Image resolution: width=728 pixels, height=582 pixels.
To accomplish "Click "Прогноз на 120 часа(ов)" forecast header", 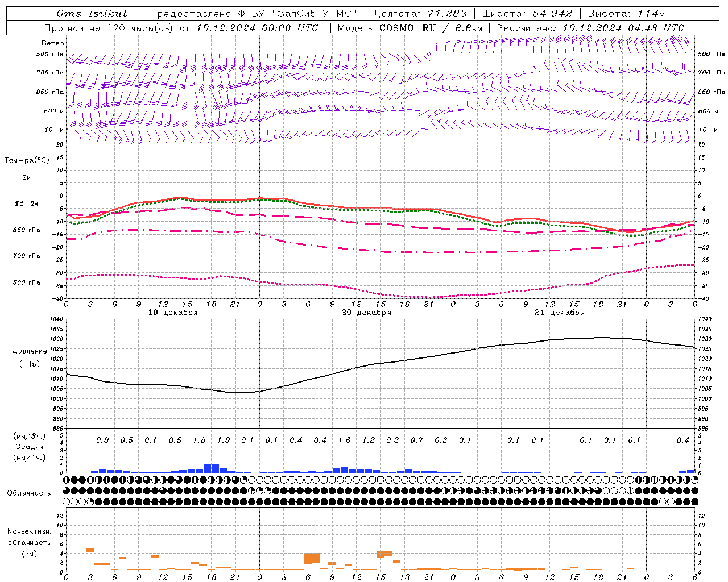I will (x=110, y=28).
